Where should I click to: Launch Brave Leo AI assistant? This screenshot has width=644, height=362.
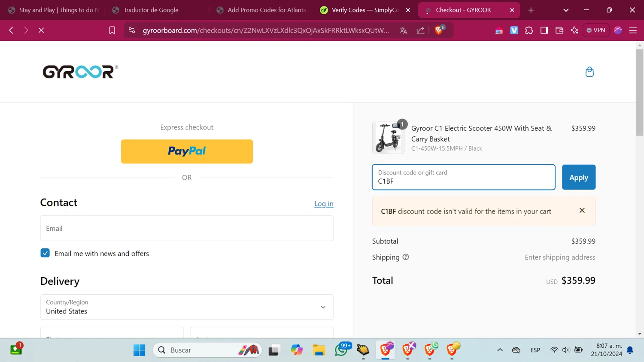574,30
